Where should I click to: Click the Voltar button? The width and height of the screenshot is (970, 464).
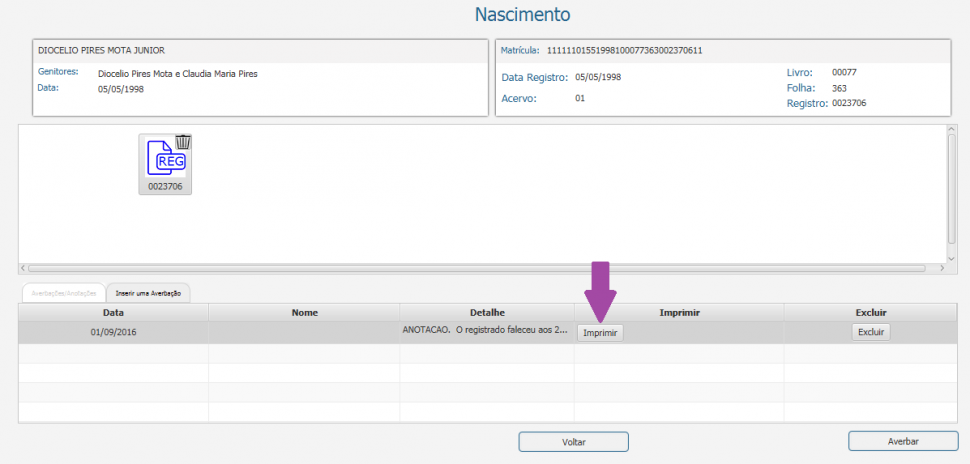click(x=573, y=441)
